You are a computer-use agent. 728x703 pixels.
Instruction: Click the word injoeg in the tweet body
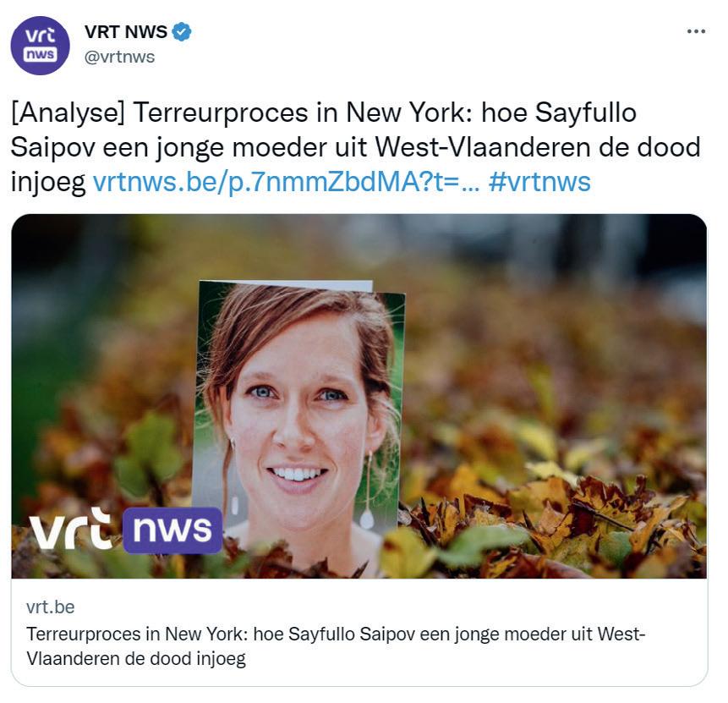pyautogui.click(x=48, y=182)
